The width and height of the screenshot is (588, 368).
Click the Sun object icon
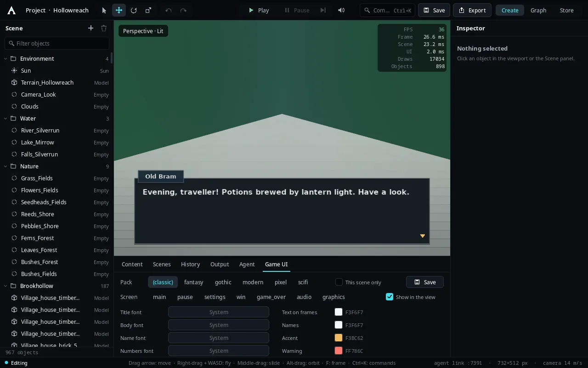click(14, 70)
